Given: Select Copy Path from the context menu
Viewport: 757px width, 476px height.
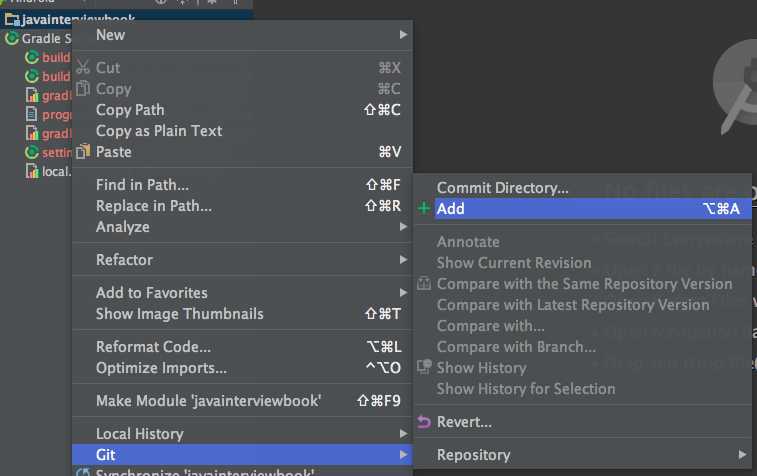Looking at the screenshot, I should 130,110.
